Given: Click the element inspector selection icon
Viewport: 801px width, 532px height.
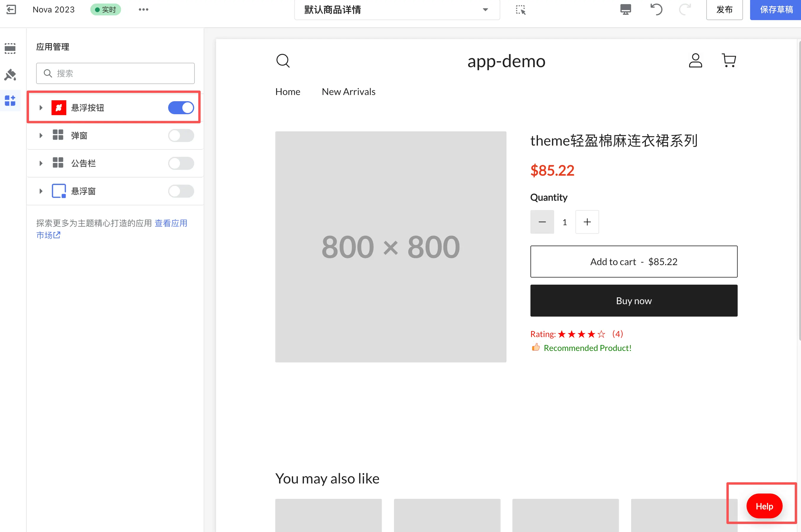Looking at the screenshot, I should coord(520,10).
